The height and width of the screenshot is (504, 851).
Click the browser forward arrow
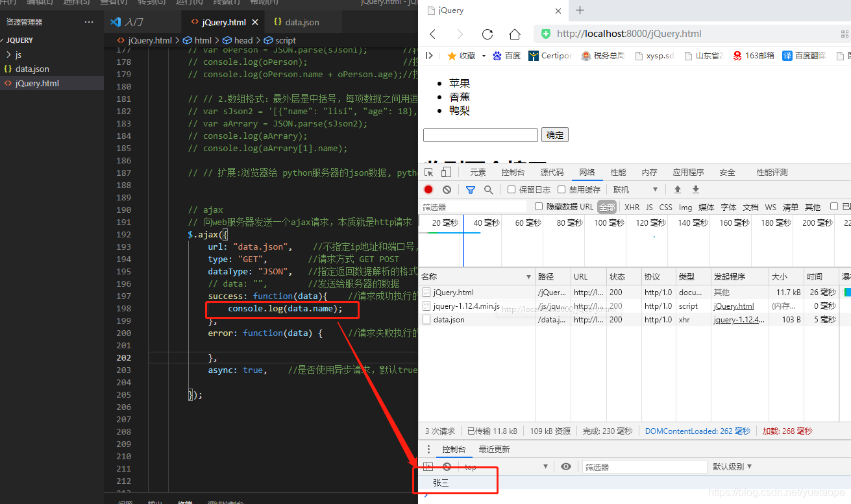point(460,34)
